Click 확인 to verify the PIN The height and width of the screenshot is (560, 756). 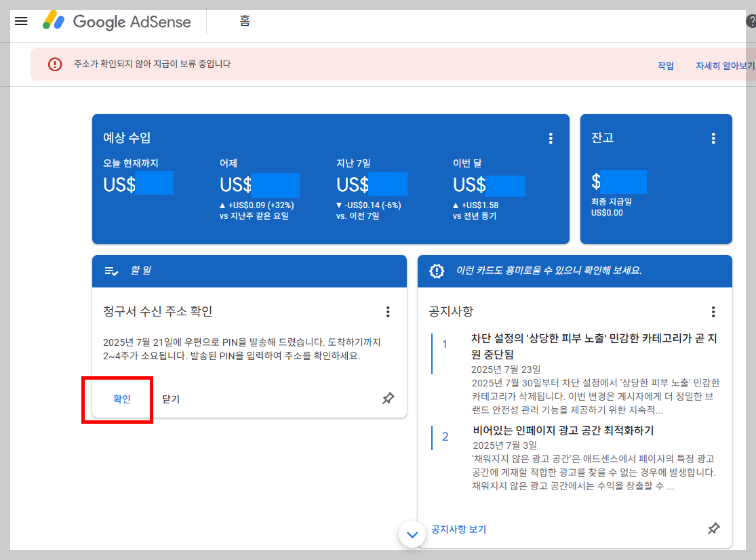(x=122, y=399)
